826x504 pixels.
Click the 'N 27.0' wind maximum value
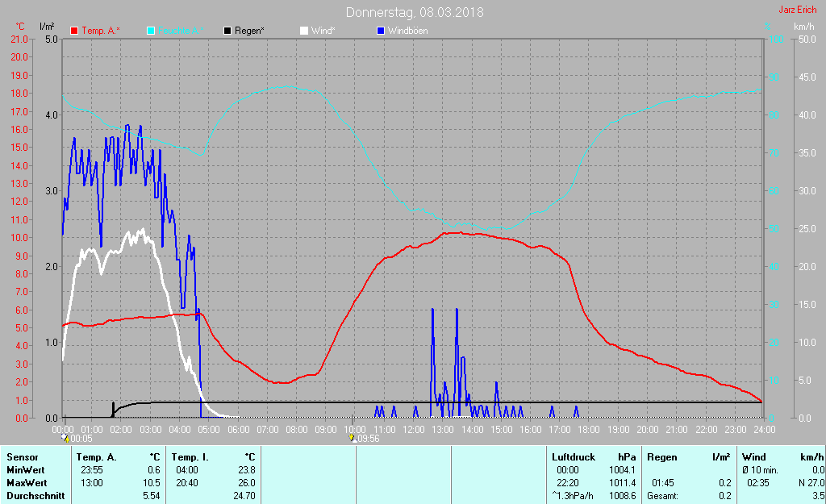[811, 482]
